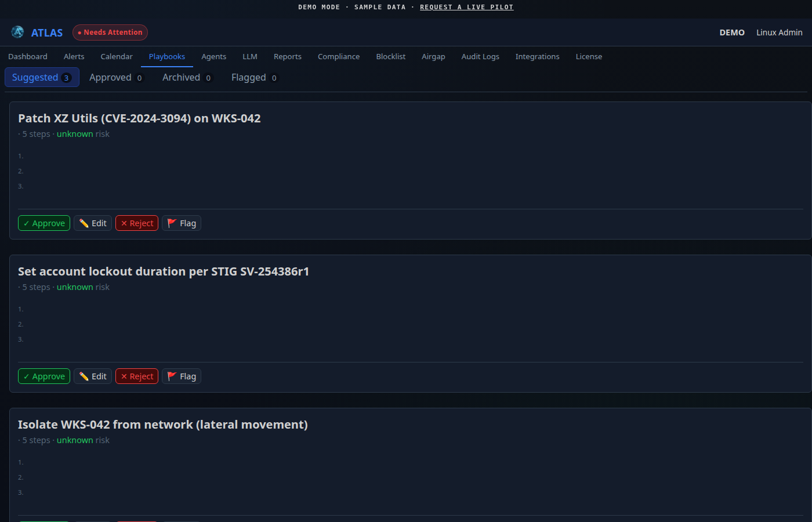Viewport: 812px width, 522px height.
Task: Click title 'Isolate WKS-042 from network (lateral movement)'
Action: 163,425
